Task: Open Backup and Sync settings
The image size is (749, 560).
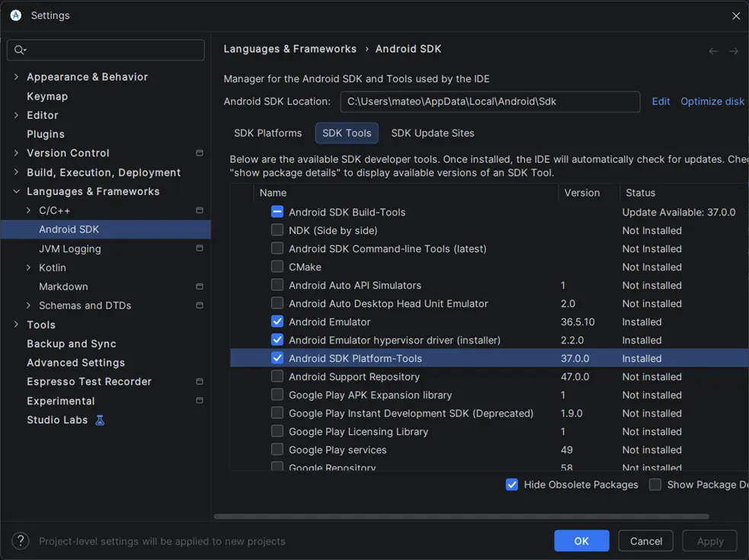Action: (72, 344)
